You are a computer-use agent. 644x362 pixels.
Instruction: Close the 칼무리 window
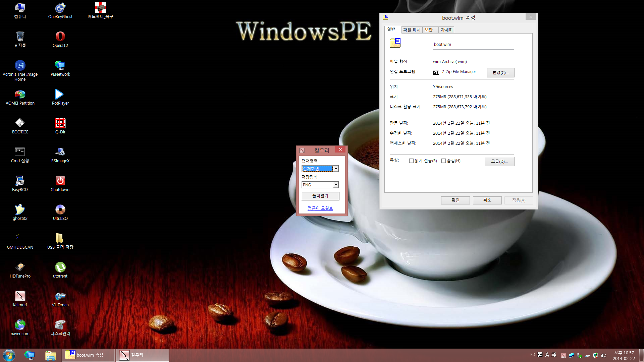(x=340, y=149)
